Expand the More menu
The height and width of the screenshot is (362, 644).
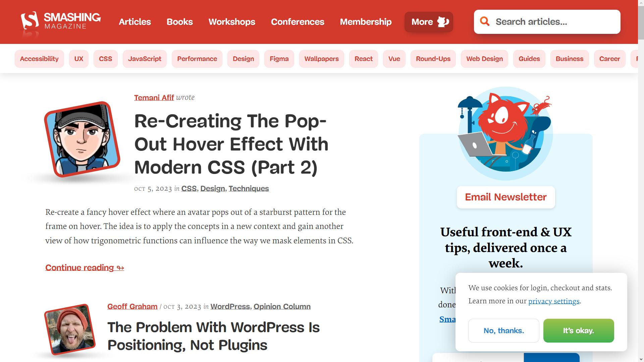(429, 22)
